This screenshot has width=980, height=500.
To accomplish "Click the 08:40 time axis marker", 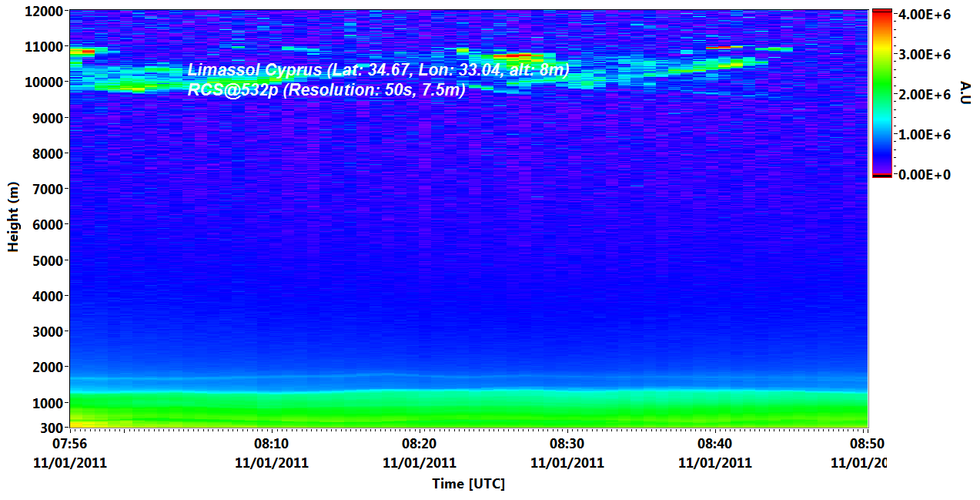I will point(714,444).
